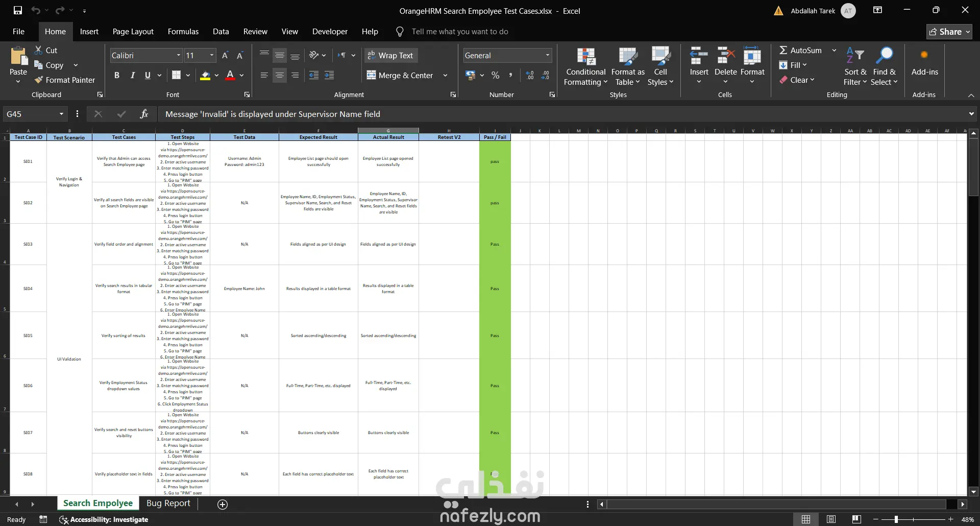Screen dimensions: 980x526
Task: Cut the selected cells
Action: (46, 50)
